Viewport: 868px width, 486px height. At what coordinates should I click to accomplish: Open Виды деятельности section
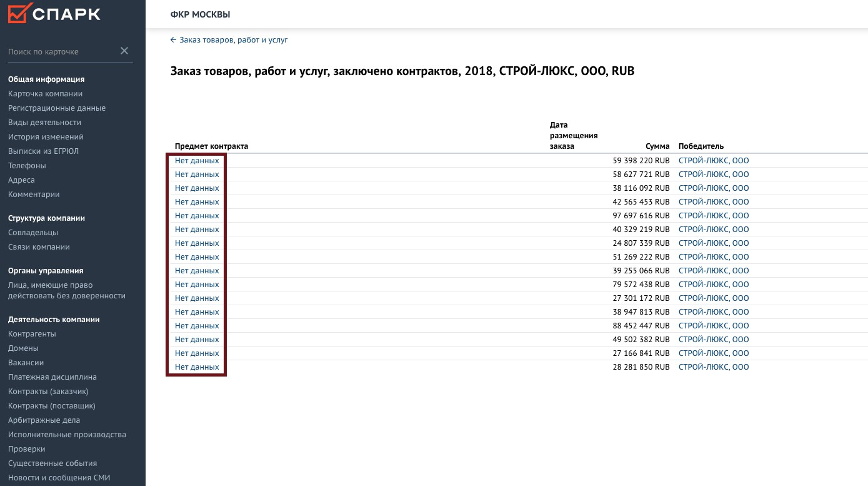click(x=44, y=123)
